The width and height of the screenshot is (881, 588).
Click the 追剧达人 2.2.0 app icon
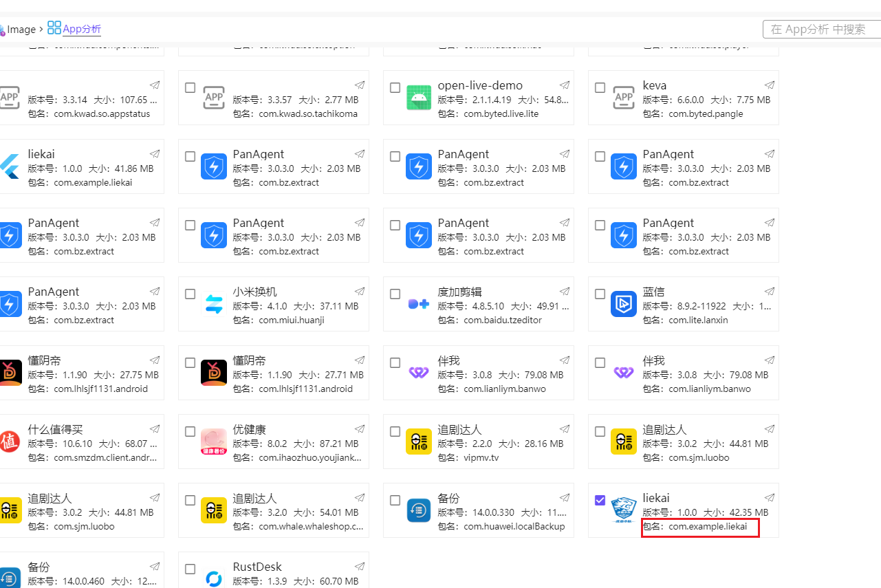pos(419,442)
